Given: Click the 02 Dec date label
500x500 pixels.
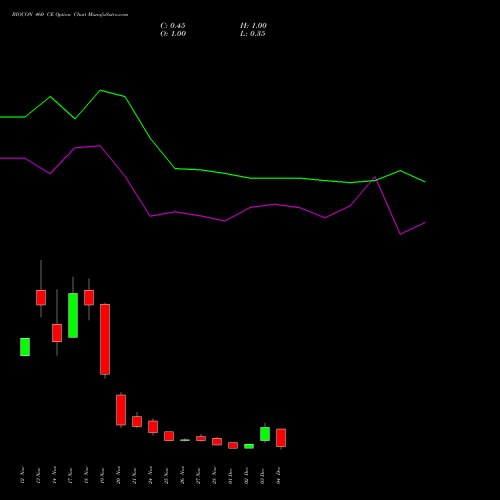Looking at the screenshot, I should pos(246,475).
